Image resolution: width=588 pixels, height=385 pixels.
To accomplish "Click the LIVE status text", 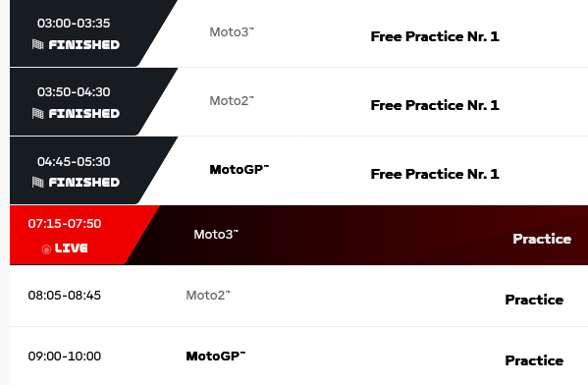I will click(x=72, y=248).
